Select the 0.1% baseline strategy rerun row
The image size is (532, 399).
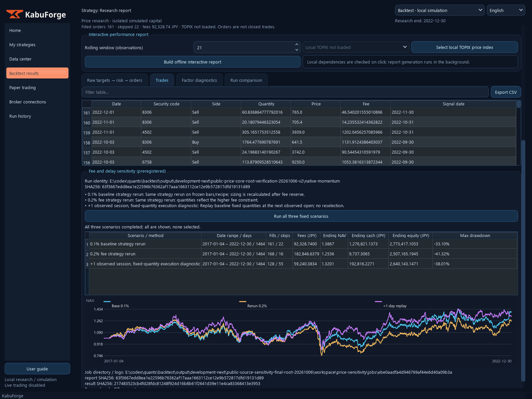pyautogui.click(x=301, y=244)
